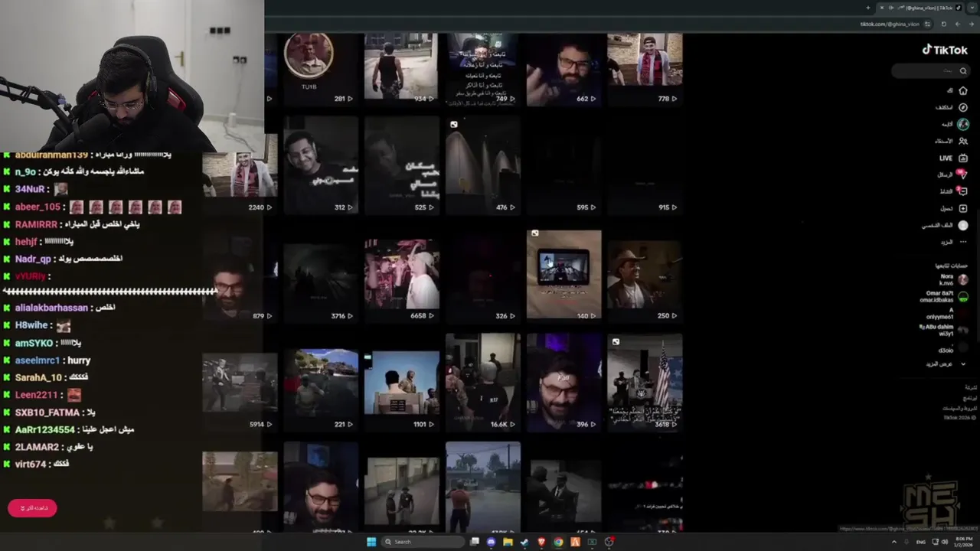Image resolution: width=980 pixels, height=551 pixels.
Task: Focus the TikTok search field
Action: point(930,71)
